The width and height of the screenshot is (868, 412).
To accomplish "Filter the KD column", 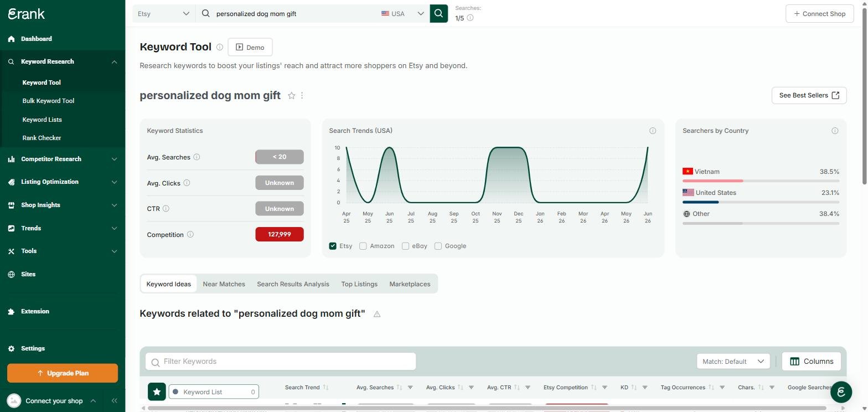I will pos(645,388).
